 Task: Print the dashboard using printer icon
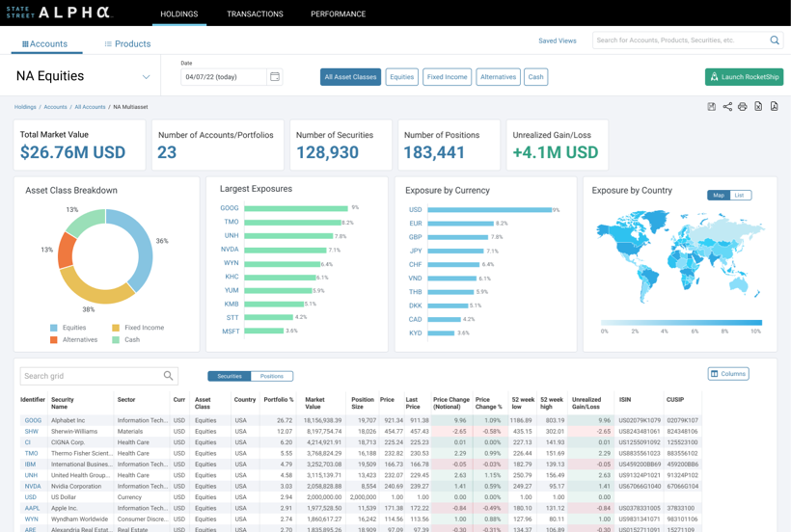743,107
